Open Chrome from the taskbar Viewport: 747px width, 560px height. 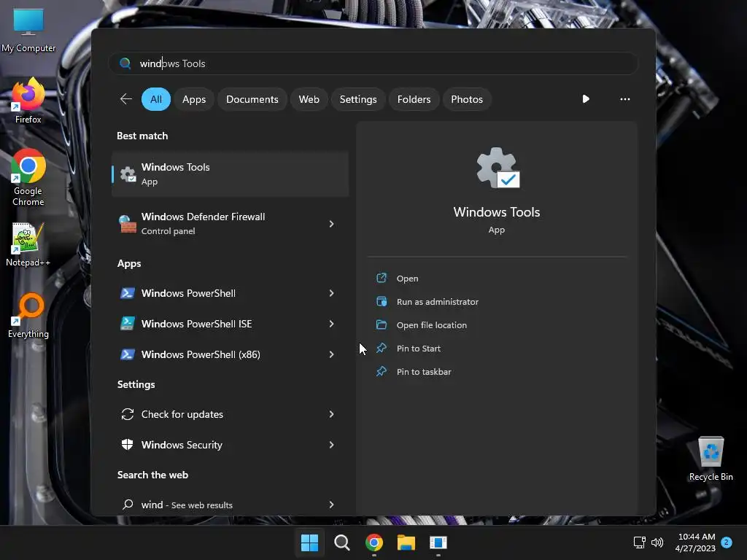(x=374, y=542)
